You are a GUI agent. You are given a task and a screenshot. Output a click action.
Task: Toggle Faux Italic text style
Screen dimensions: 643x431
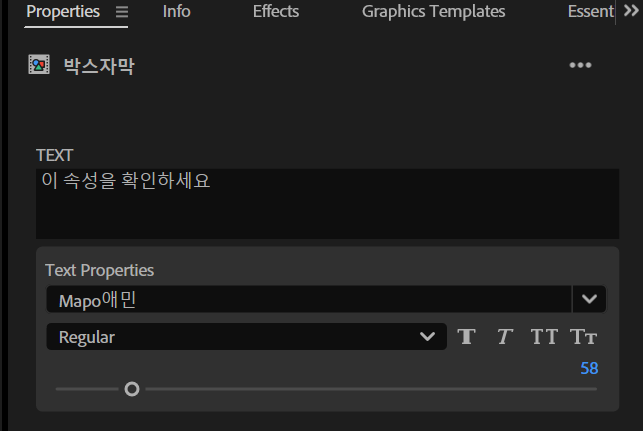pyautogui.click(x=505, y=337)
